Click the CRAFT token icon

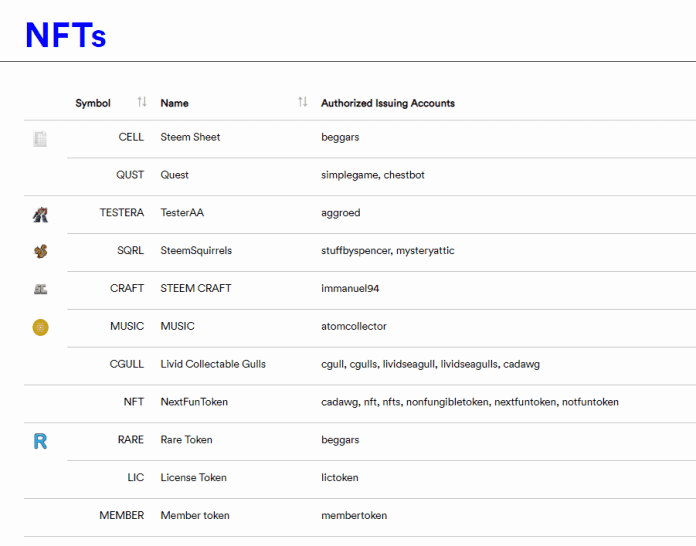coord(40,289)
